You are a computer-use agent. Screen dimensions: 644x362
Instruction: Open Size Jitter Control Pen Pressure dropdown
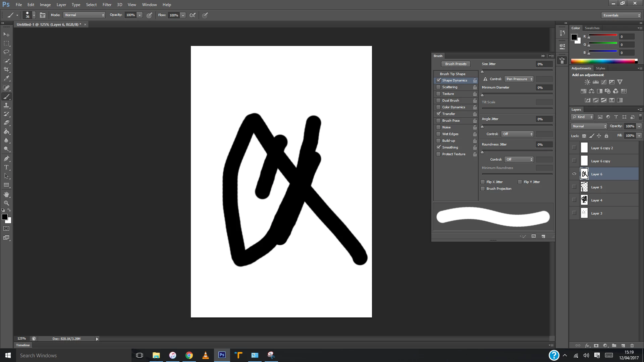point(519,79)
